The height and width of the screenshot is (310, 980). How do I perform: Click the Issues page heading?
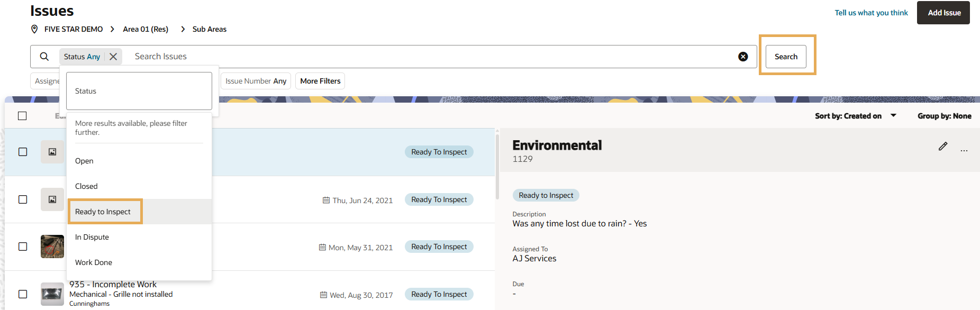52,11
